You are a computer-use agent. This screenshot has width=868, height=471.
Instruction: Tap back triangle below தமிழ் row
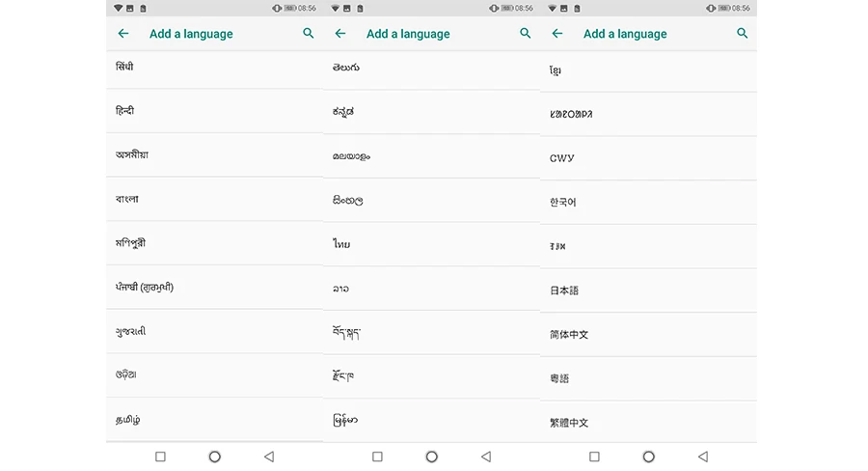[269, 457]
